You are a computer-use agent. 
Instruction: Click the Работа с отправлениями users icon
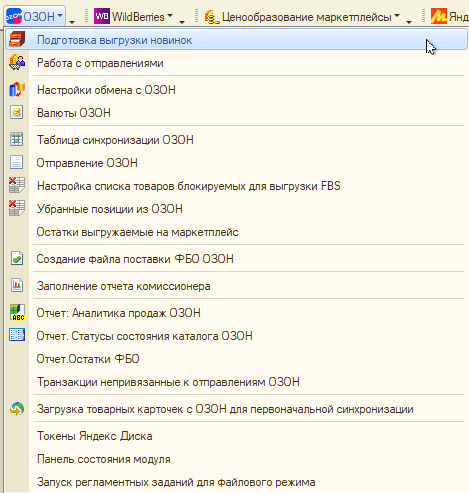click(x=17, y=62)
